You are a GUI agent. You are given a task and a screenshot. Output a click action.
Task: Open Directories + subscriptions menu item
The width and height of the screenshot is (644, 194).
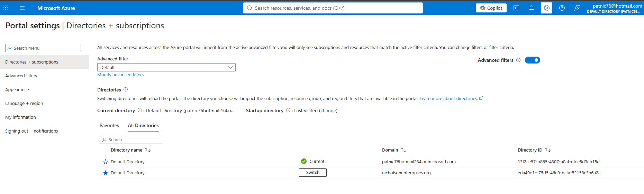(x=44, y=62)
